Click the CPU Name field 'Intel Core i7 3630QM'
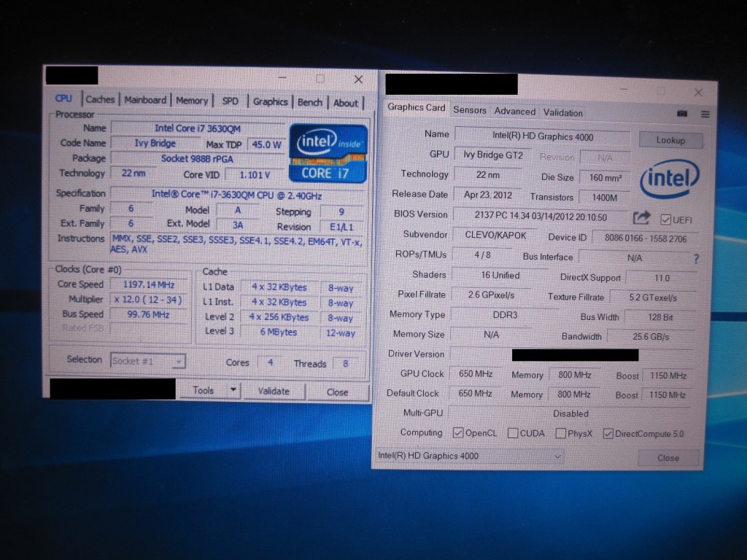This screenshot has width=747, height=560. pyautogui.click(x=198, y=128)
